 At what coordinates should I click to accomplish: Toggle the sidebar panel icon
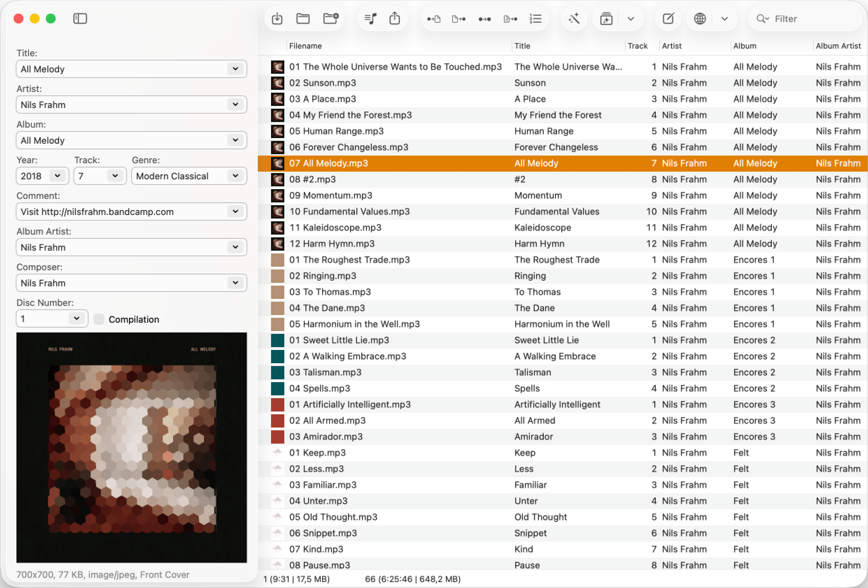80,19
